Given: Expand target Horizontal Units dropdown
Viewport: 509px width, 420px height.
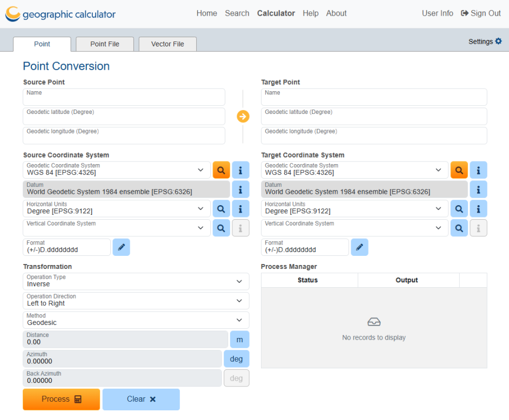Looking at the screenshot, I should (x=438, y=208).
